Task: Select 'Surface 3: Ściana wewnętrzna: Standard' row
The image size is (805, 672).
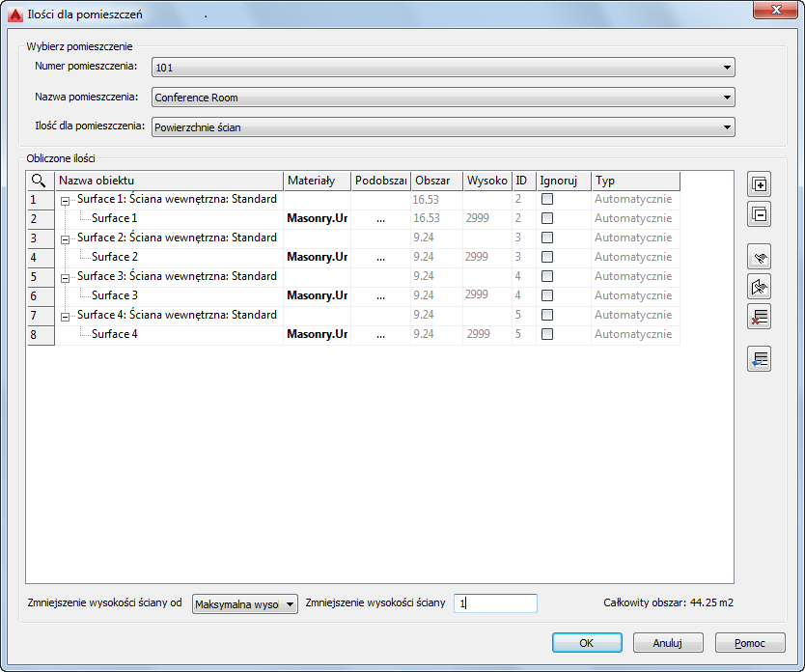Action: (x=177, y=276)
